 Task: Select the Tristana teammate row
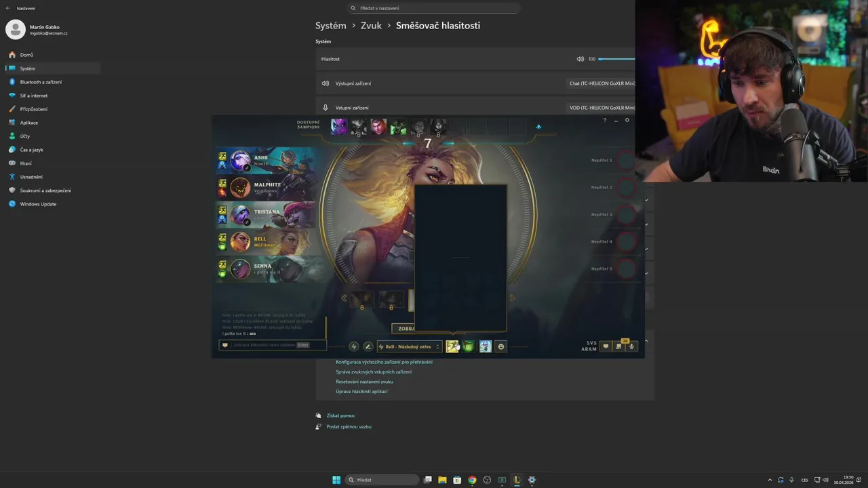(x=267, y=215)
